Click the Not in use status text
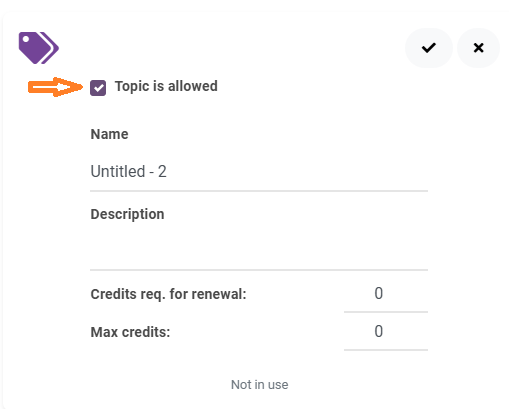Viewport: 509px width, 409px height. coord(260,385)
